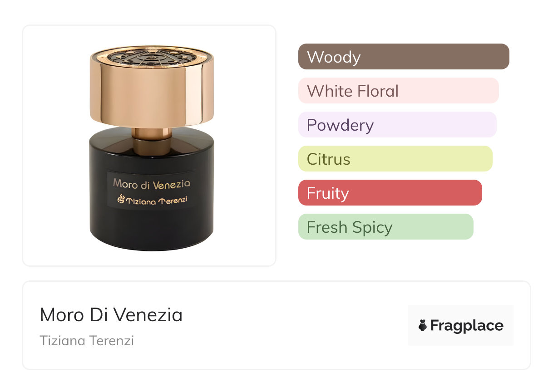
Task: Click the Fragplace bottle logo icon
Action: pos(423,325)
